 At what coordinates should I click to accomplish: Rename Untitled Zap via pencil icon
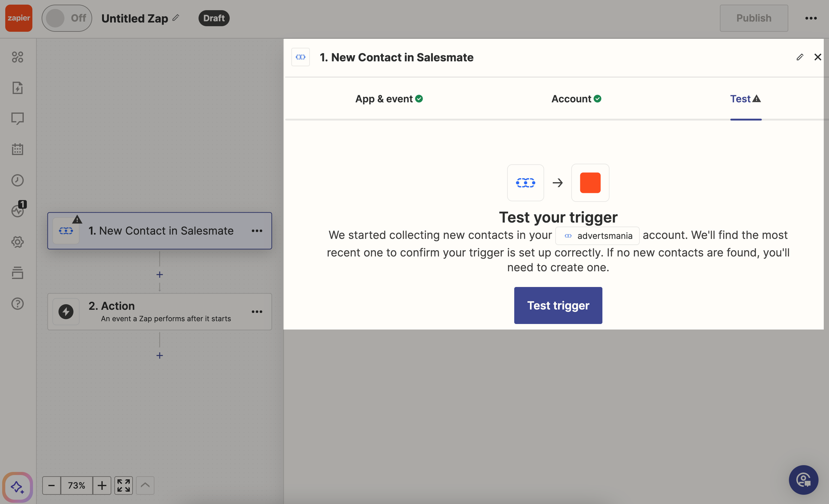click(176, 18)
